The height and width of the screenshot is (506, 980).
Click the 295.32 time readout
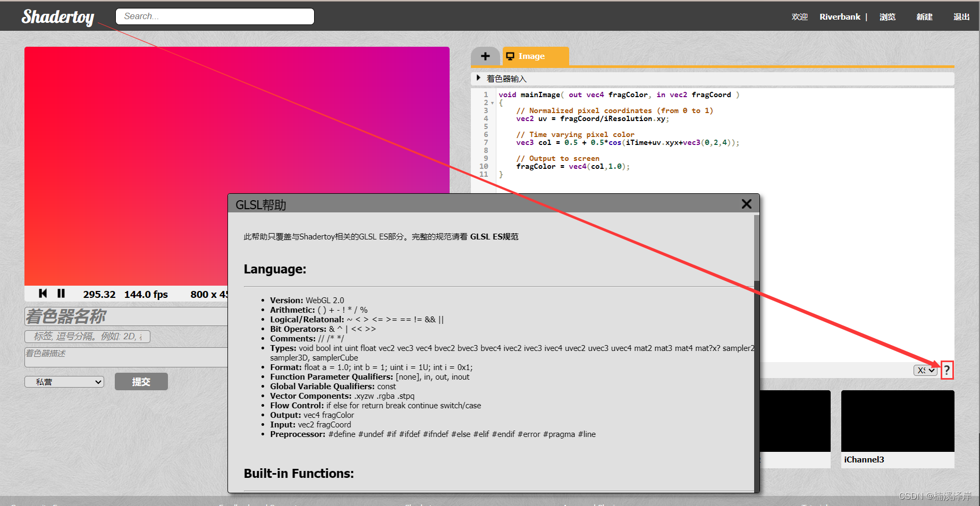point(99,294)
